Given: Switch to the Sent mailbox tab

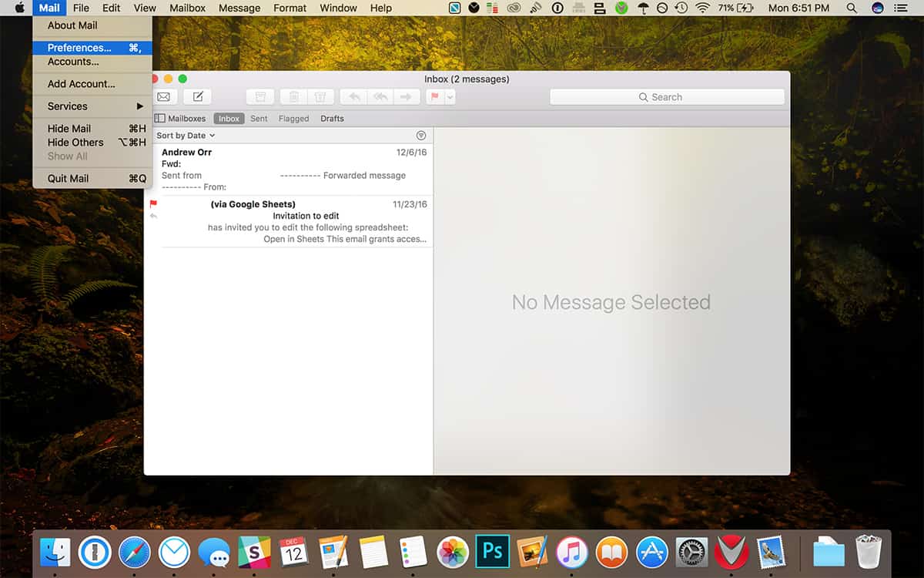Looking at the screenshot, I should click(259, 119).
